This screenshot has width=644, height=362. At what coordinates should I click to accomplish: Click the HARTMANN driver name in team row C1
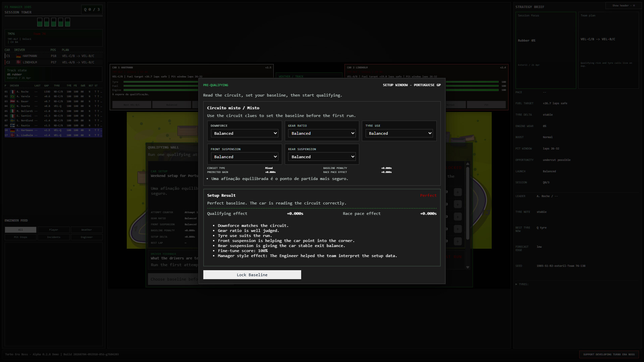[30, 56]
